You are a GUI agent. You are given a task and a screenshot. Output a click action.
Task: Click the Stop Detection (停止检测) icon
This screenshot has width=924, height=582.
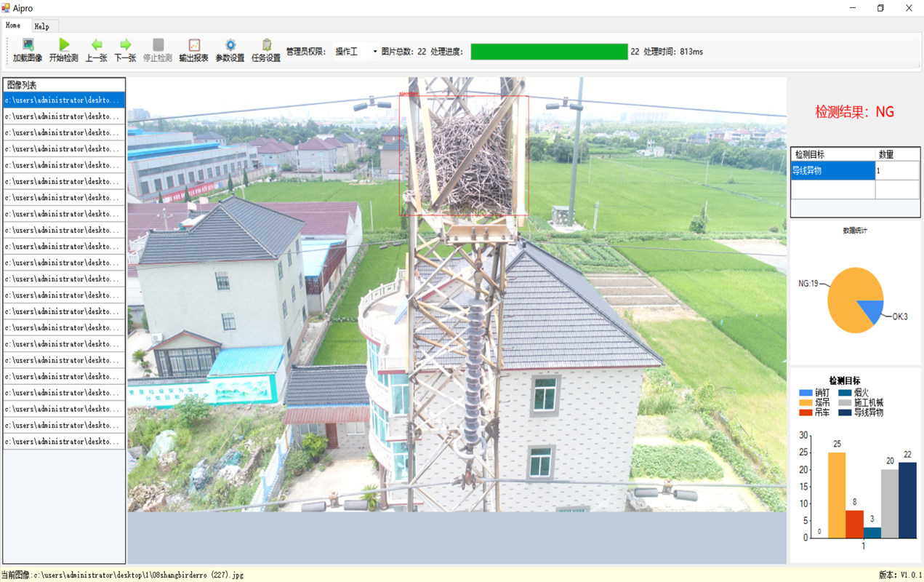pos(158,45)
